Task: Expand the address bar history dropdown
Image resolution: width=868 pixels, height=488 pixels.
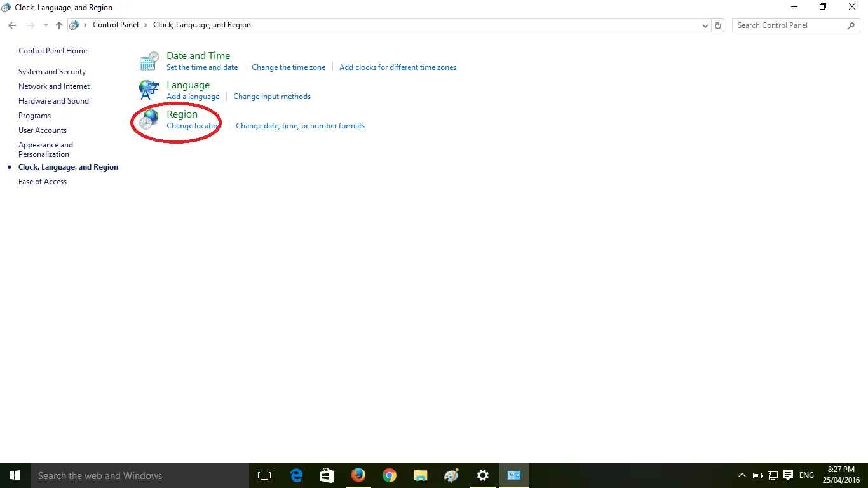Action: 705,25
